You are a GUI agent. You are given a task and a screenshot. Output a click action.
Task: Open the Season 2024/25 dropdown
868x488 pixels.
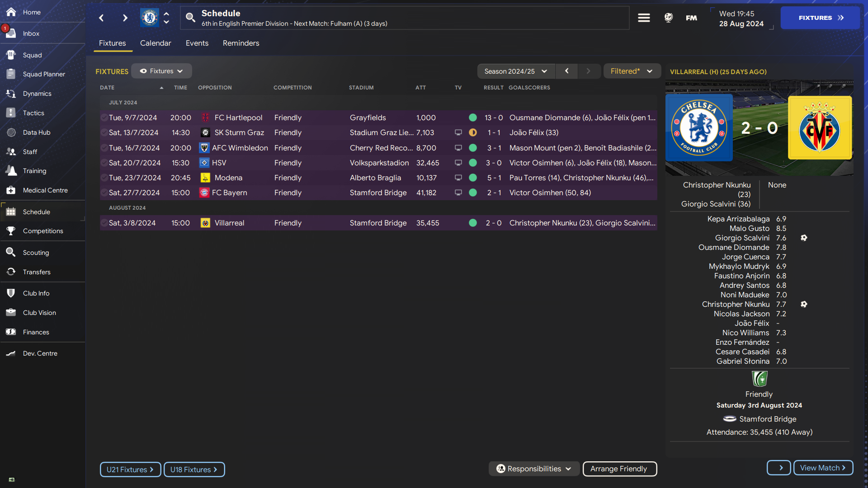coord(515,71)
